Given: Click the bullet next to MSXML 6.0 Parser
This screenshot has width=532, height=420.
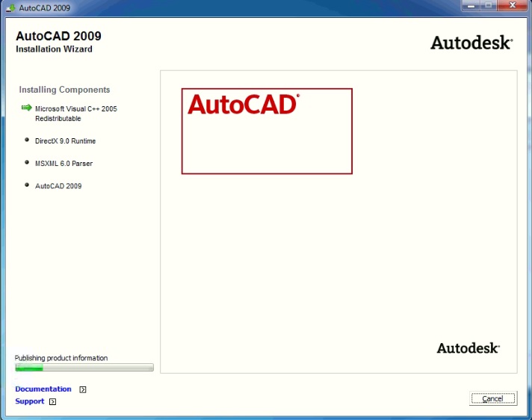Looking at the screenshot, I should click(x=27, y=162).
